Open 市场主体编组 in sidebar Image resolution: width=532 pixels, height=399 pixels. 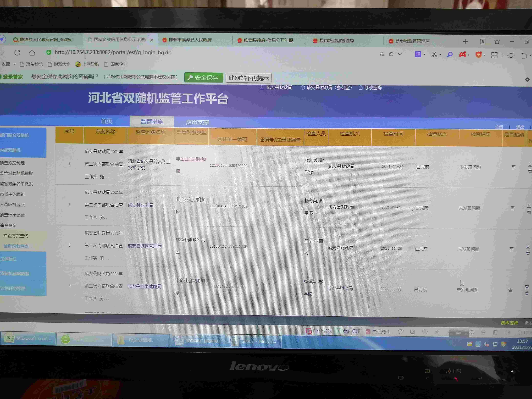[x=13, y=194]
